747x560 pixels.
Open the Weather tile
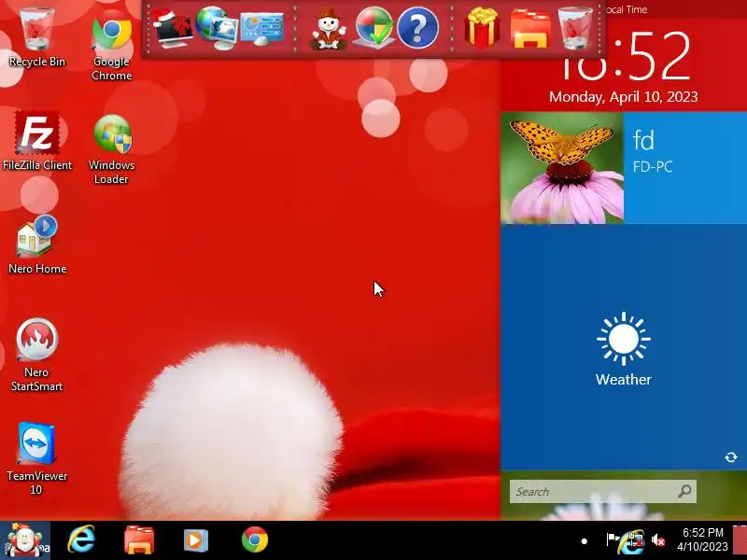click(624, 348)
